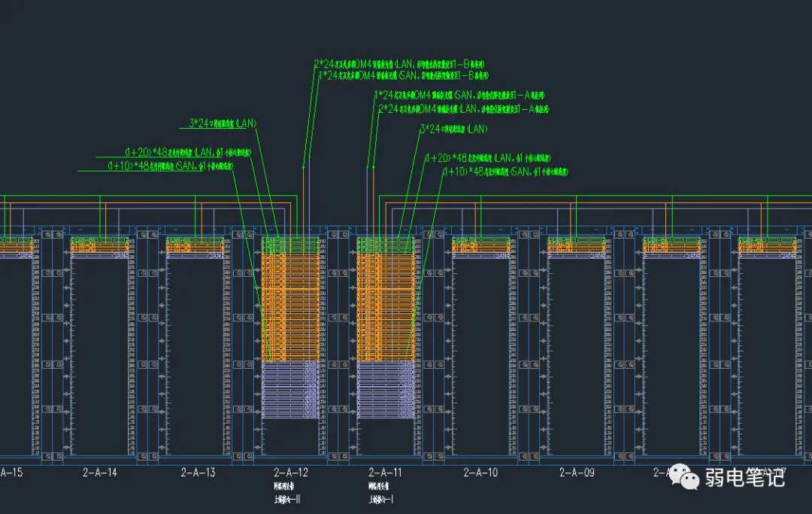Select the "2-A-13" rack label
Viewport: 812px width, 514px height.
198,473
